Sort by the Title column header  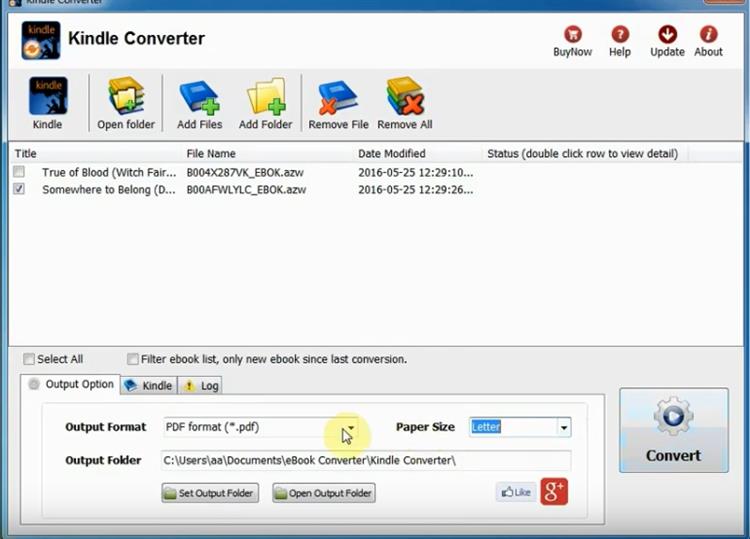tap(25, 154)
